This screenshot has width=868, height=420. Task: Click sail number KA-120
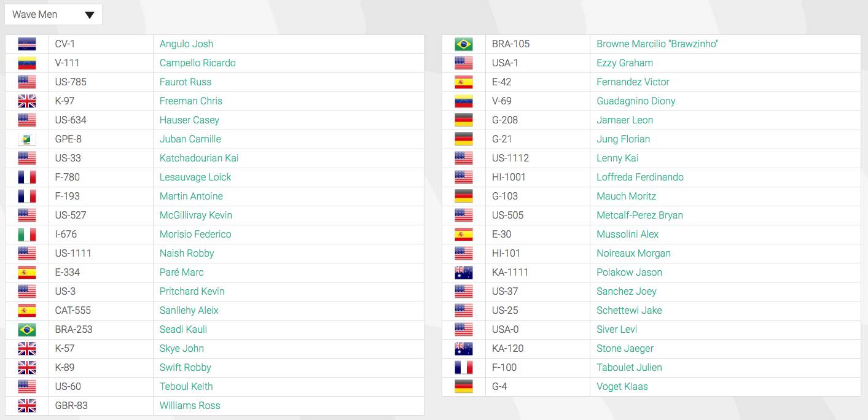[508, 349]
